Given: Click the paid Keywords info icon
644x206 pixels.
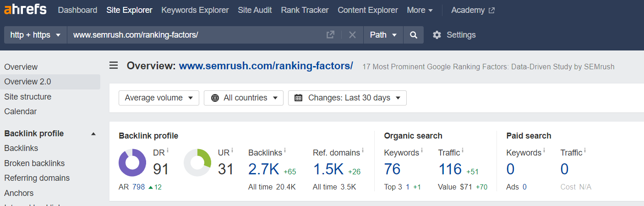Looking at the screenshot, I should point(544,150).
